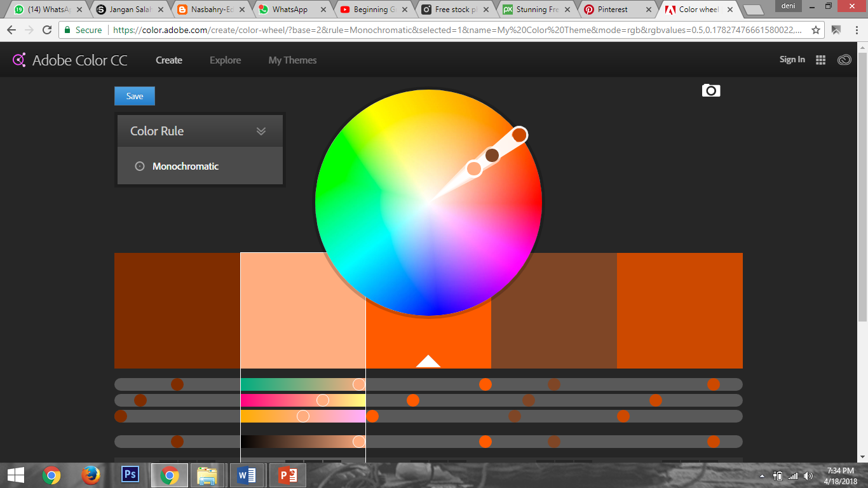Click the bright orange rightmost color swatch
This screenshot has height=488, width=868.
(x=679, y=310)
